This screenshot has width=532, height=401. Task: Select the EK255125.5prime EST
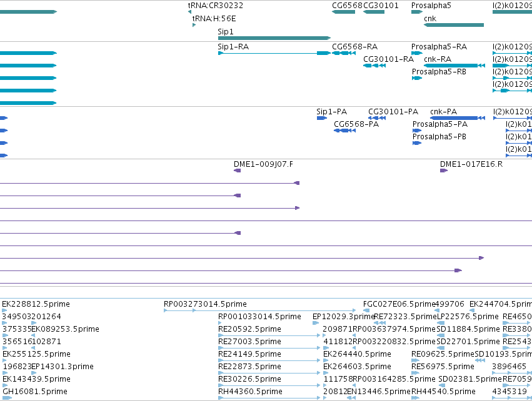pyautogui.click(x=5, y=360)
